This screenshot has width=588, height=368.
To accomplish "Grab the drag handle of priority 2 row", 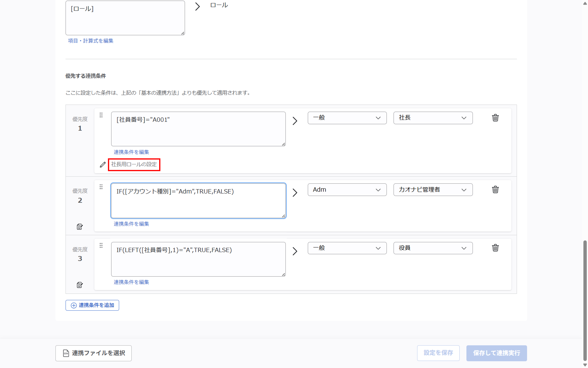I will (101, 187).
